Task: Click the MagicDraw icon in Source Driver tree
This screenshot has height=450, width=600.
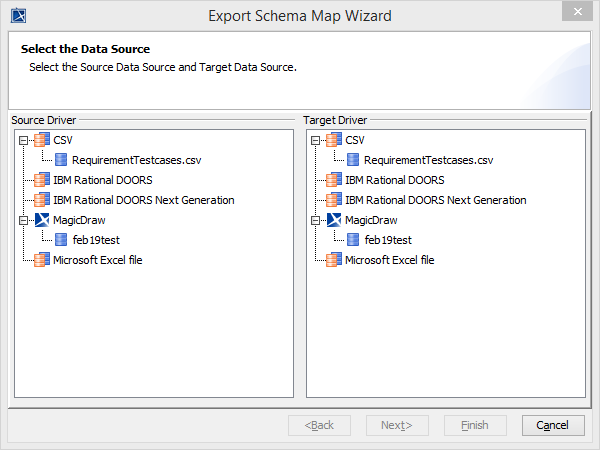Action: coord(41,220)
